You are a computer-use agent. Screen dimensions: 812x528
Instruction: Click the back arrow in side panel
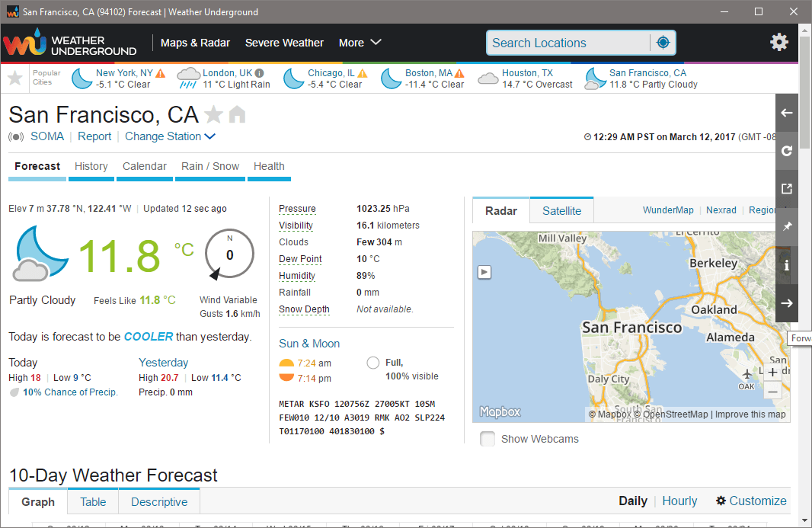(x=787, y=113)
